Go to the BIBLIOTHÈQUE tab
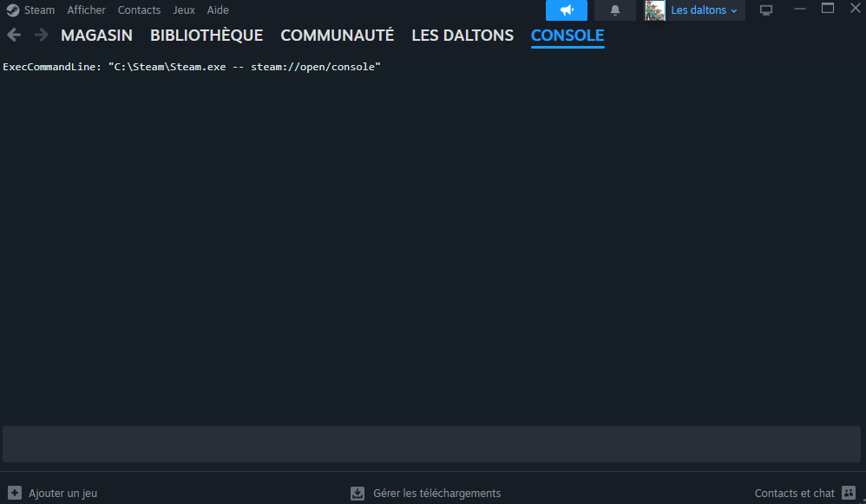 tap(207, 36)
